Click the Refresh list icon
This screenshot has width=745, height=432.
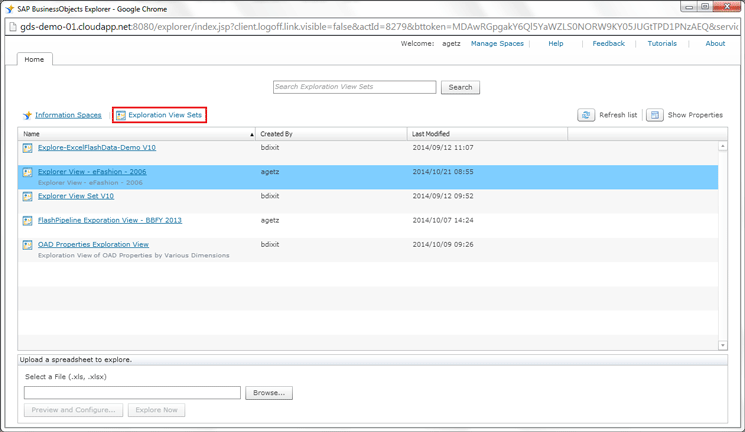[x=586, y=116]
